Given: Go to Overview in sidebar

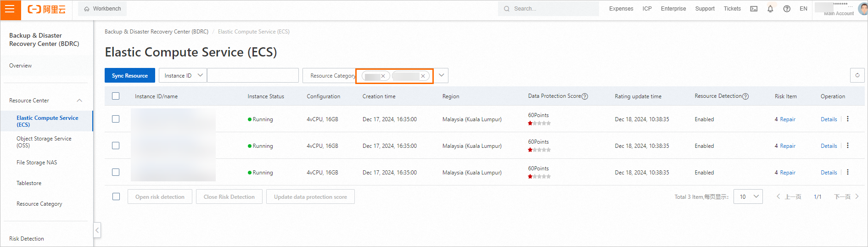Looking at the screenshot, I should pyautogui.click(x=21, y=66).
